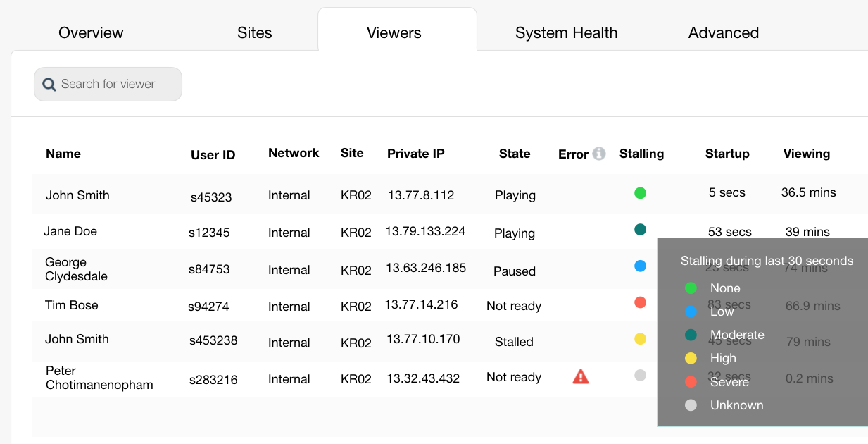This screenshot has width=868, height=444.
Task: Sort by the Site column header
Action: click(352, 153)
